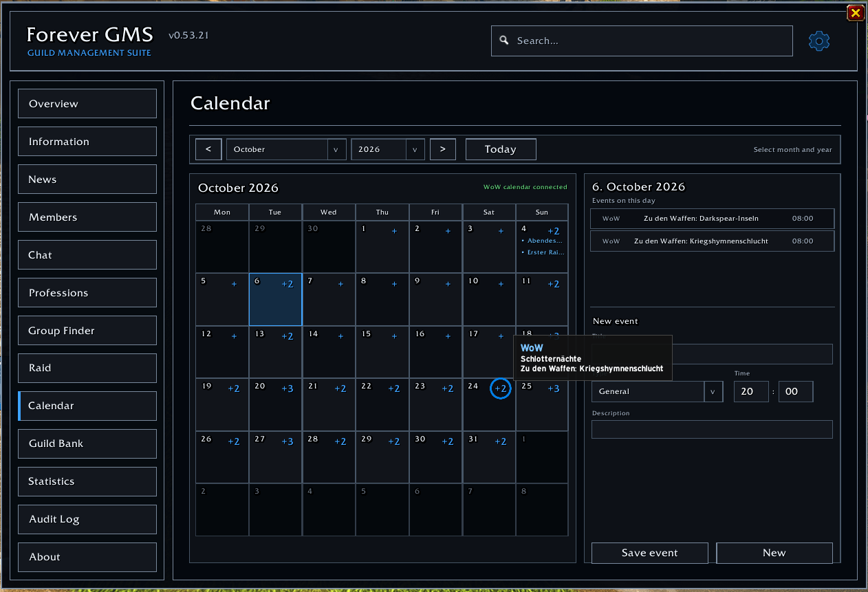Click +3 badge on October 20
The image size is (868, 592).
[287, 388]
